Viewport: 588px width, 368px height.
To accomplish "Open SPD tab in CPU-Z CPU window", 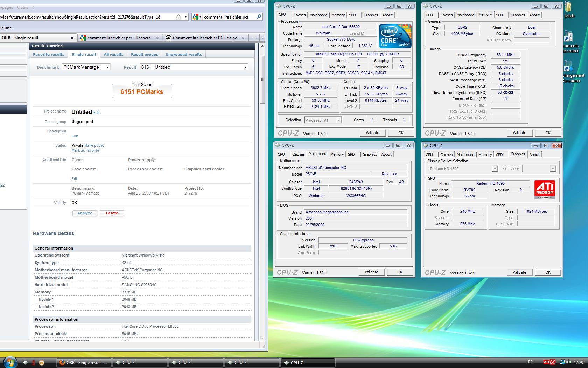I will (352, 15).
